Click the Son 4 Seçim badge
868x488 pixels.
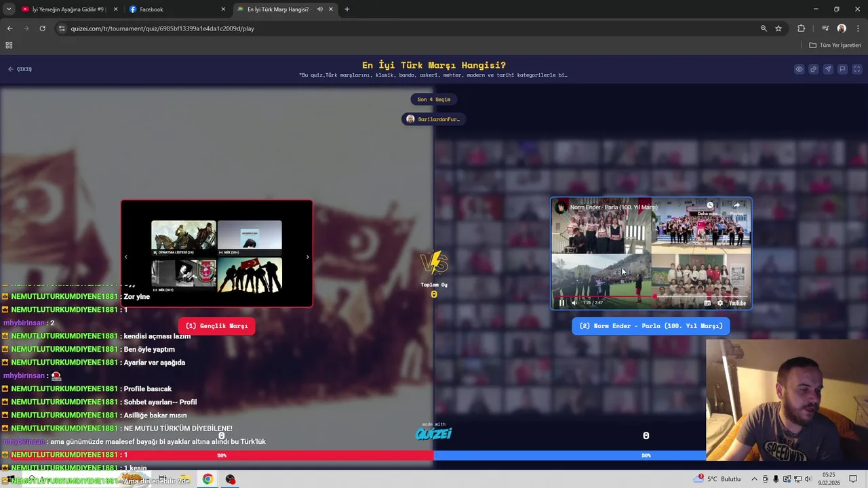click(434, 100)
